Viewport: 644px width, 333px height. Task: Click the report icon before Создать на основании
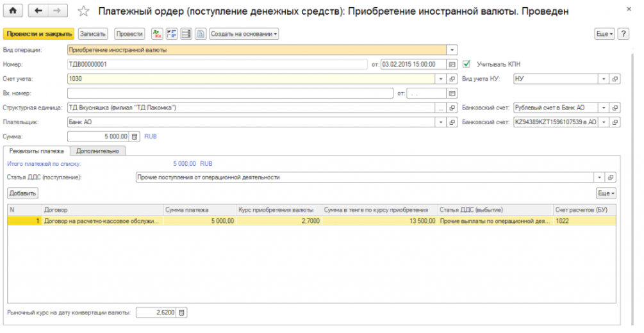[x=200, y=34]
